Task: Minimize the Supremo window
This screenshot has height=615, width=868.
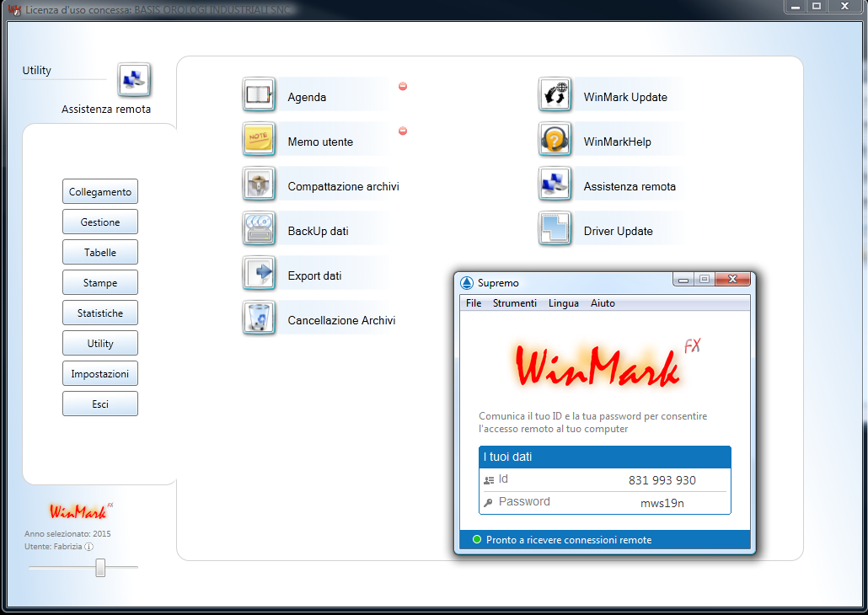Action: click(683, 280)
